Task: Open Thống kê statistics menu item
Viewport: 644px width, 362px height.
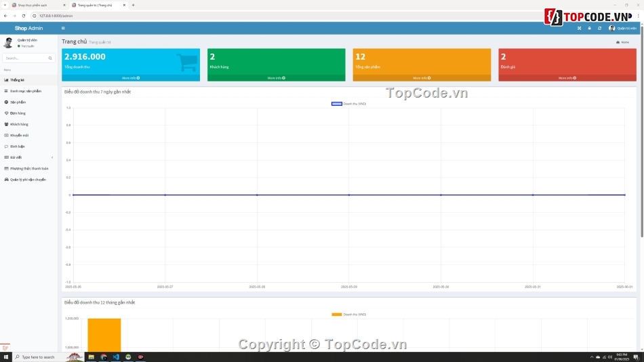Action: [28, 80]
